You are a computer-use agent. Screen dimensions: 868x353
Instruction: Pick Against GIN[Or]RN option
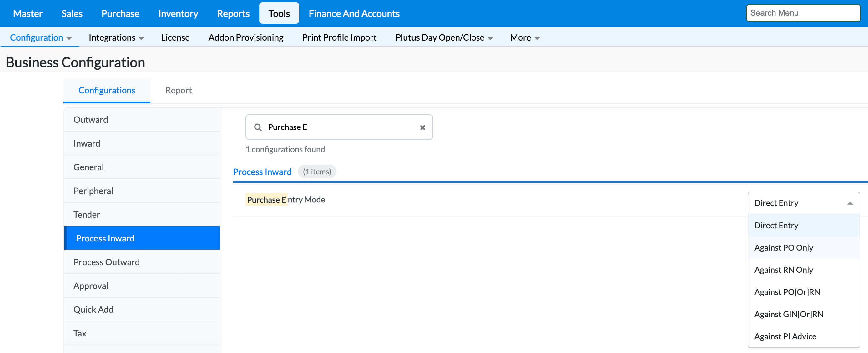point(789,314)
